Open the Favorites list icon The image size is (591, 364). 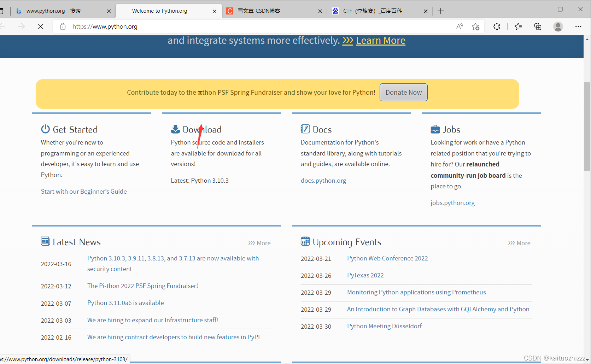point(518,27)
